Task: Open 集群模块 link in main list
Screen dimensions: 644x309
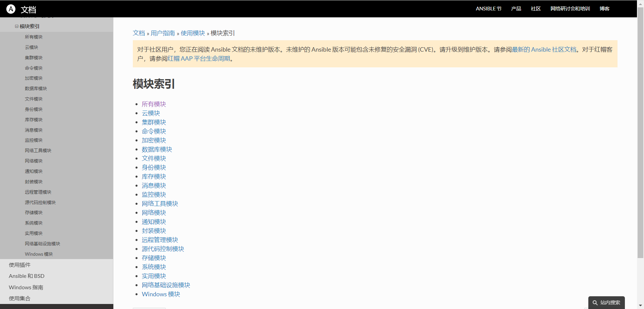Action: tap(154, 122)
